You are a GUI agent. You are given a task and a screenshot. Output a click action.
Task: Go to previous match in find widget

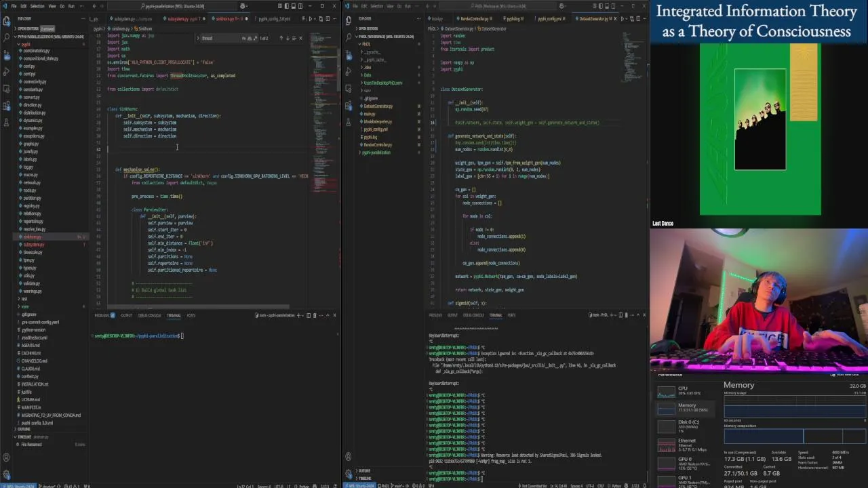click(281, 38)
